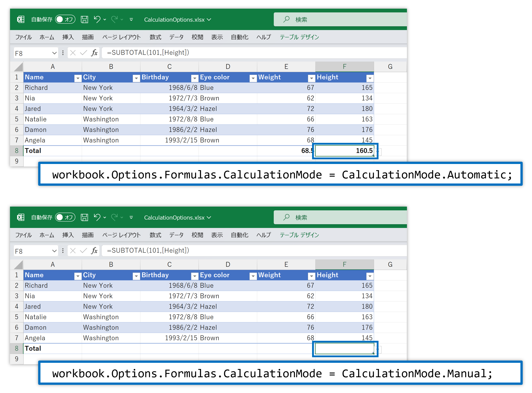Open the 数式 tab in top window
Viewport: 532px width, 393px height.
point(155,37)
